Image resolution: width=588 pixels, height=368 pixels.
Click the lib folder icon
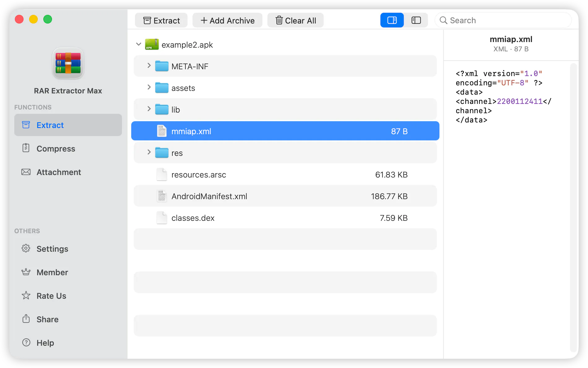click(162, 109)
